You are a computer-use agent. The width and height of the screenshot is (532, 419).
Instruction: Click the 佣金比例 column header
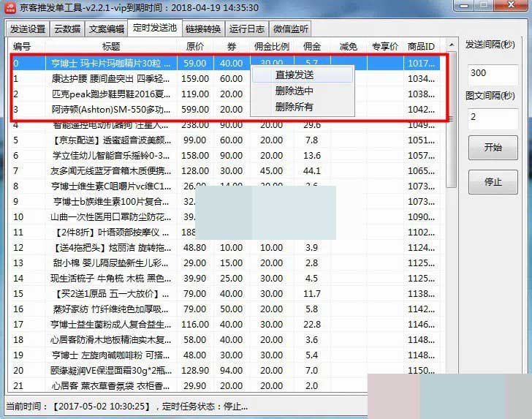272,46
